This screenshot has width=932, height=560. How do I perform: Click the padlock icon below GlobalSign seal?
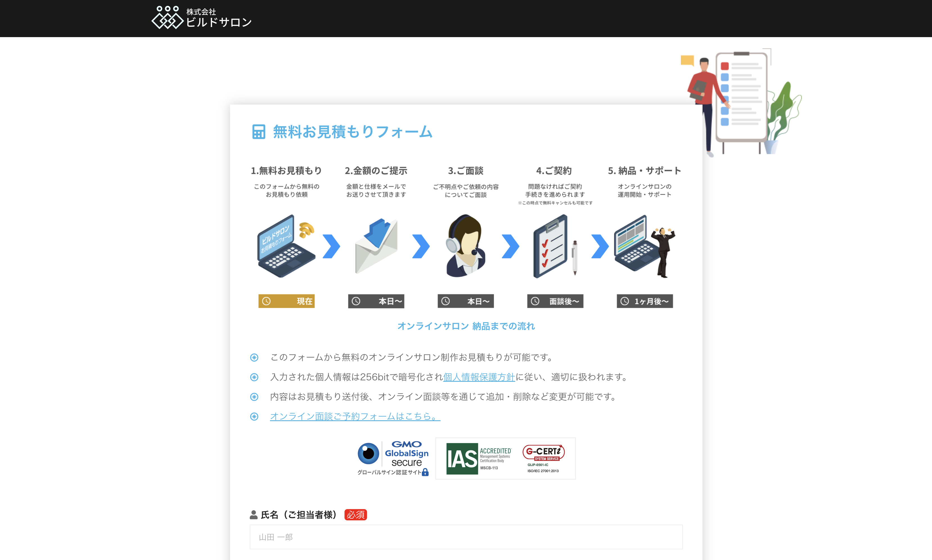426,472
